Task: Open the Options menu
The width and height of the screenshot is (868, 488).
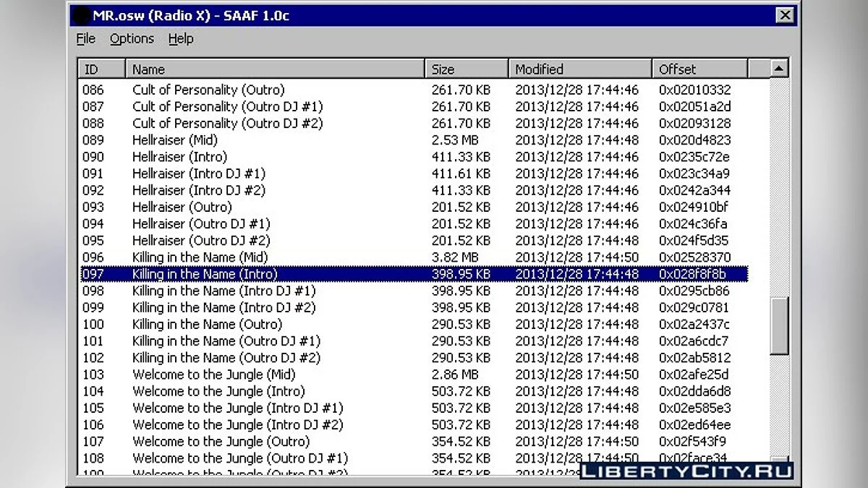Action: (x=132, y=39)
